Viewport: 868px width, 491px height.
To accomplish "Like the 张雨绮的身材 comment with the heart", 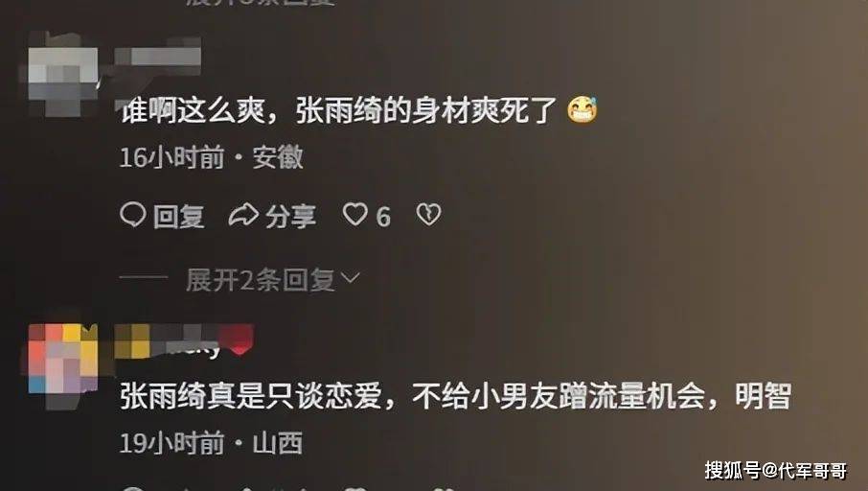I will [x=354, y=215].
